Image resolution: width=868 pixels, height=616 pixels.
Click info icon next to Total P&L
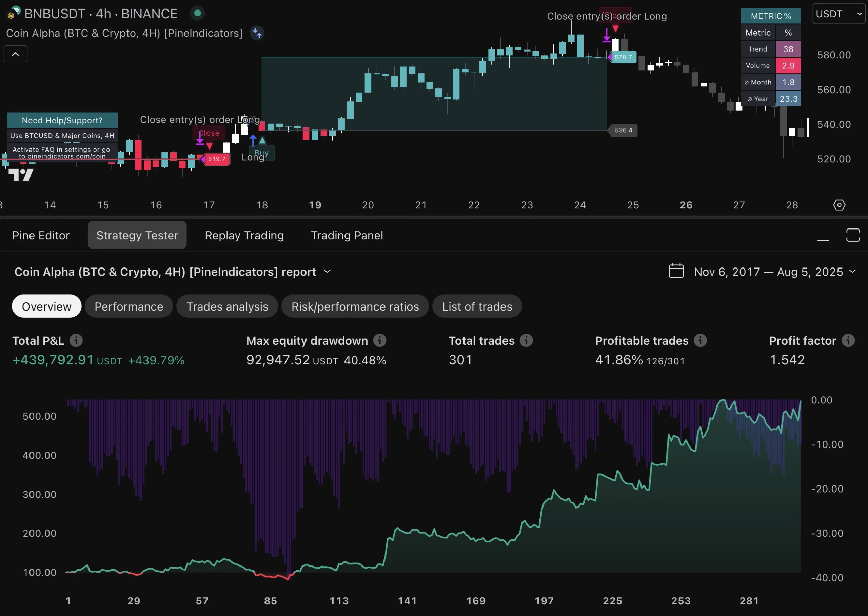click(x=76, y=341)
